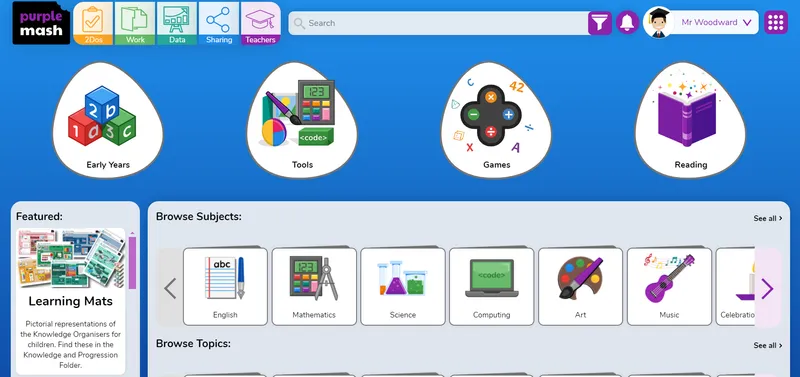Click See all for Browse Topics

pyautogui.click(x=768, y=345)
